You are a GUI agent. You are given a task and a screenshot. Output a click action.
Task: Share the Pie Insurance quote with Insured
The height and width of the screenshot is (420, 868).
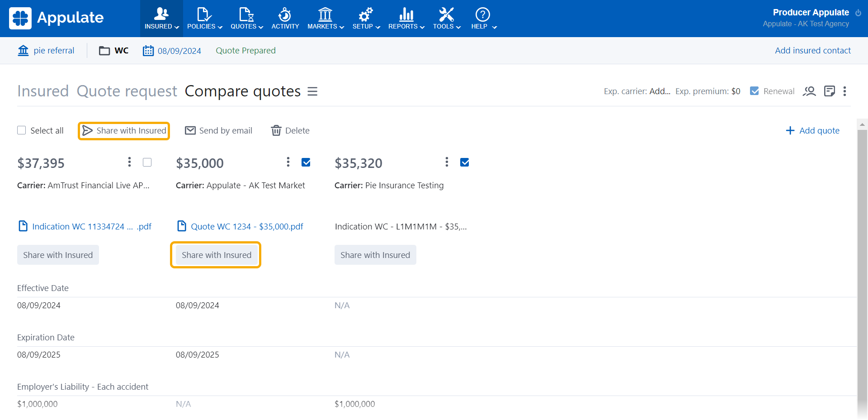point(375,255)
